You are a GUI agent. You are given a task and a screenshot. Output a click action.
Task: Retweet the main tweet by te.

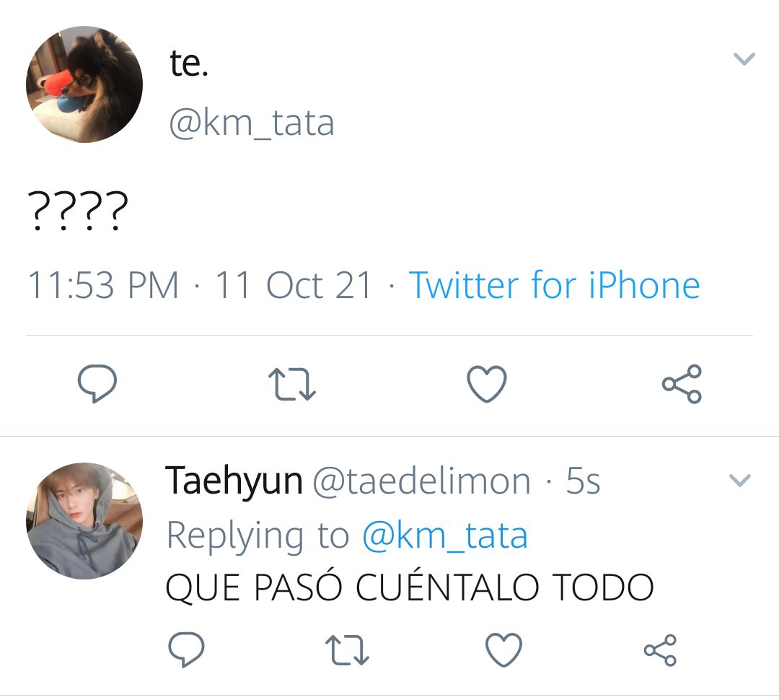pyautogui.click(x=291, y=384)
